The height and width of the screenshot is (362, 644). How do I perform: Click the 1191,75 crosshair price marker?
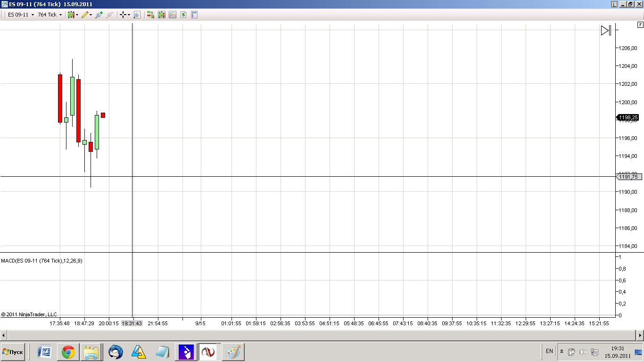[x=628, y=177]
